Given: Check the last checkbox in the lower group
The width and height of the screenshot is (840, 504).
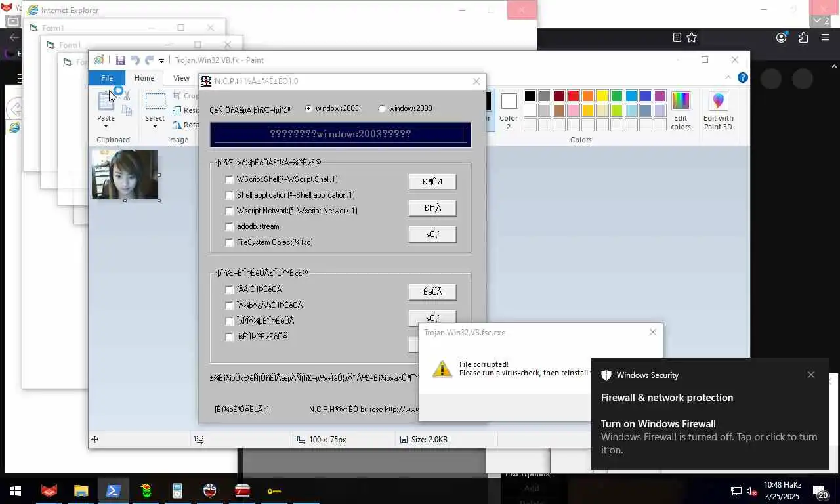Looking at the screenshot, I should point(229,337).
